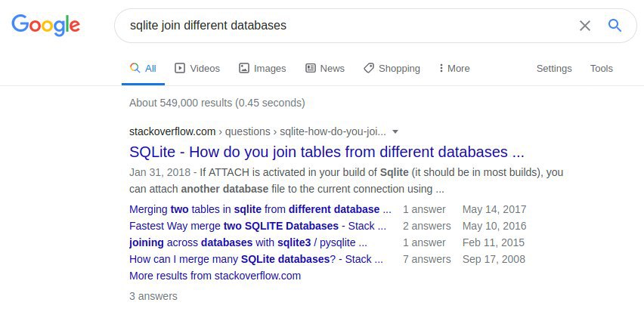
Task: Click the News newspaper icon
Action: pyautogui.click(x=311, y=68)
